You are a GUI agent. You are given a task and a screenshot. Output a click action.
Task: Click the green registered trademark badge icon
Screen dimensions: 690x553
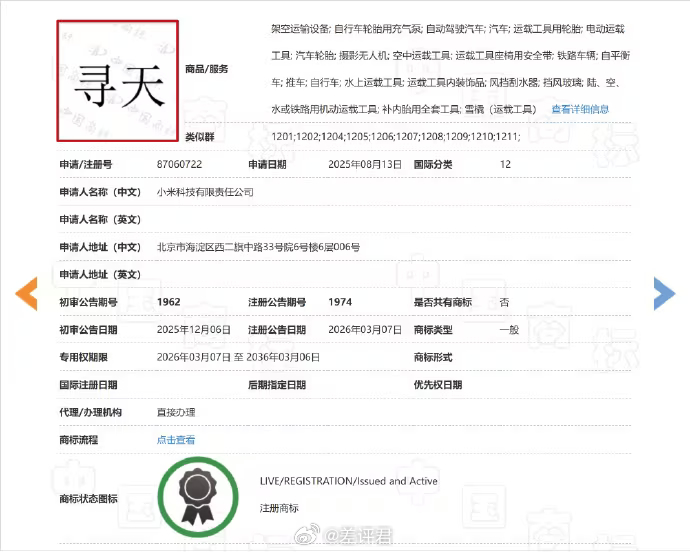(x=198, y=497)
